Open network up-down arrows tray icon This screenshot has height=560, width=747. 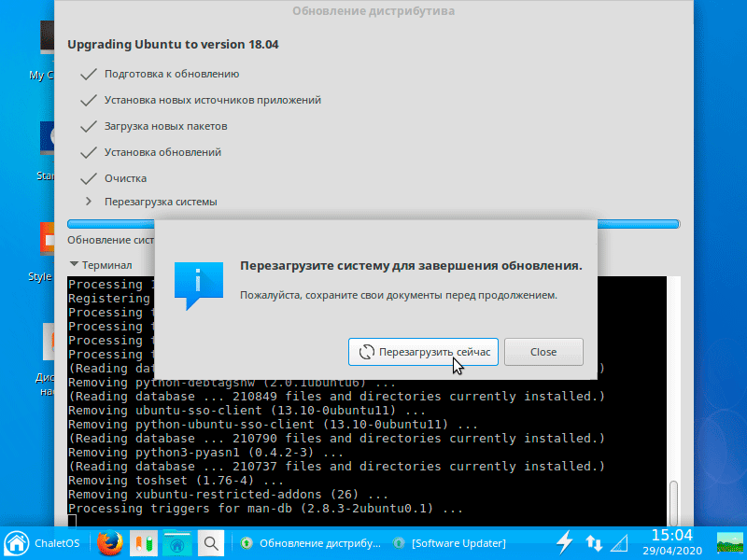click(x=594, y=543)
